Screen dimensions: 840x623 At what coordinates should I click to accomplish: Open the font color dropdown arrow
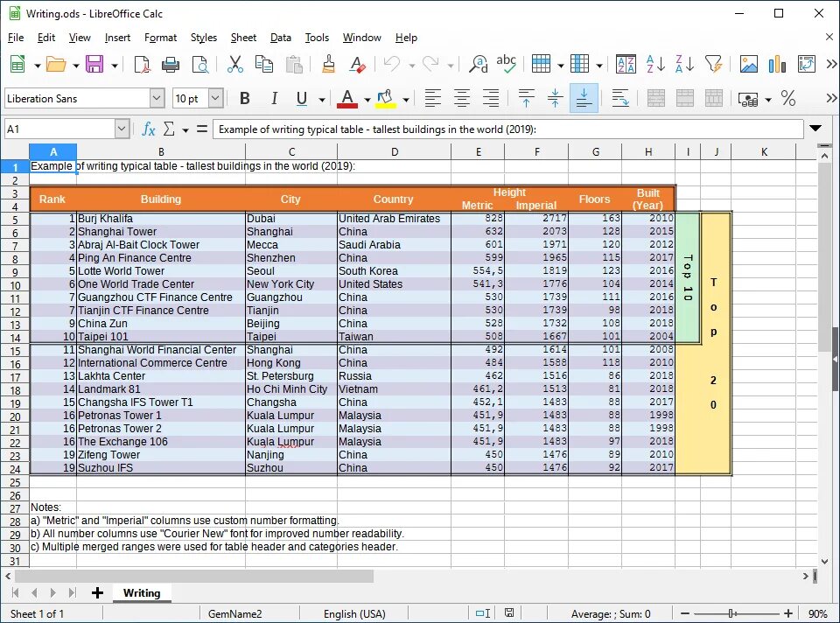(367, 100)
